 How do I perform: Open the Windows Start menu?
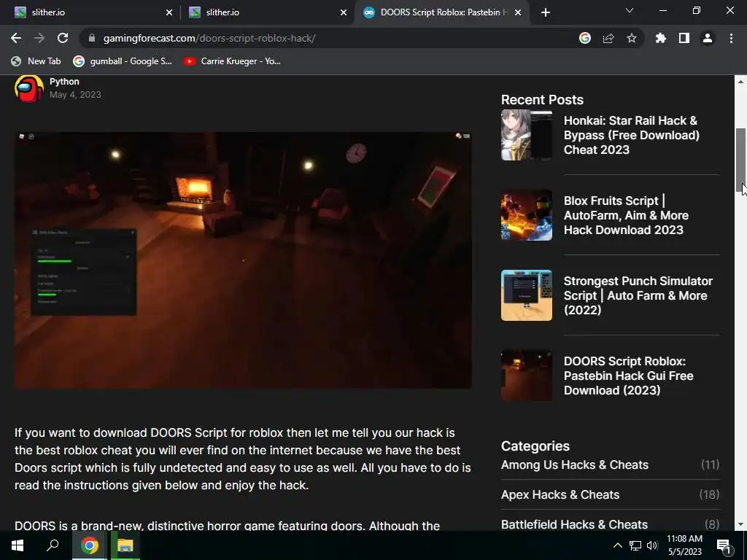coord(18,545)
